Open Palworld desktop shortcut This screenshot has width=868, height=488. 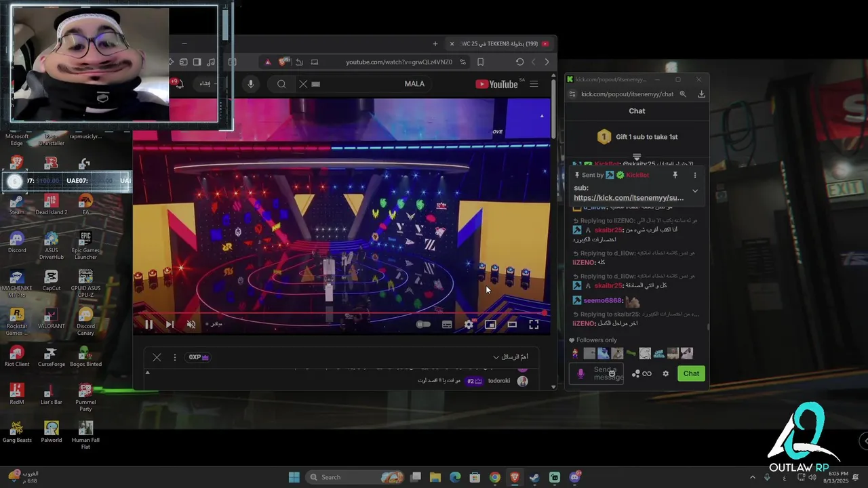point(51,432)
